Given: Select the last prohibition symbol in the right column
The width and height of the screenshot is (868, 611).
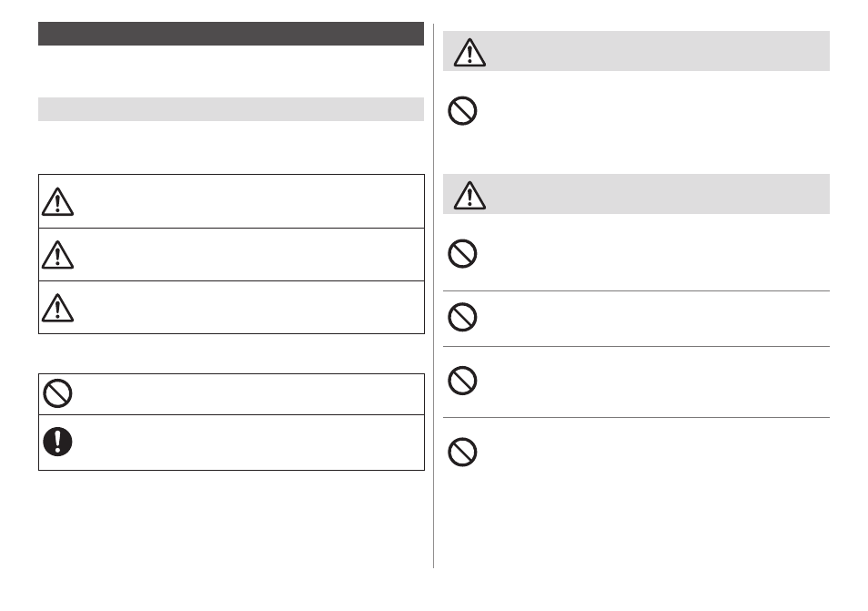Looking at the screenshot, I should [462, 452].
